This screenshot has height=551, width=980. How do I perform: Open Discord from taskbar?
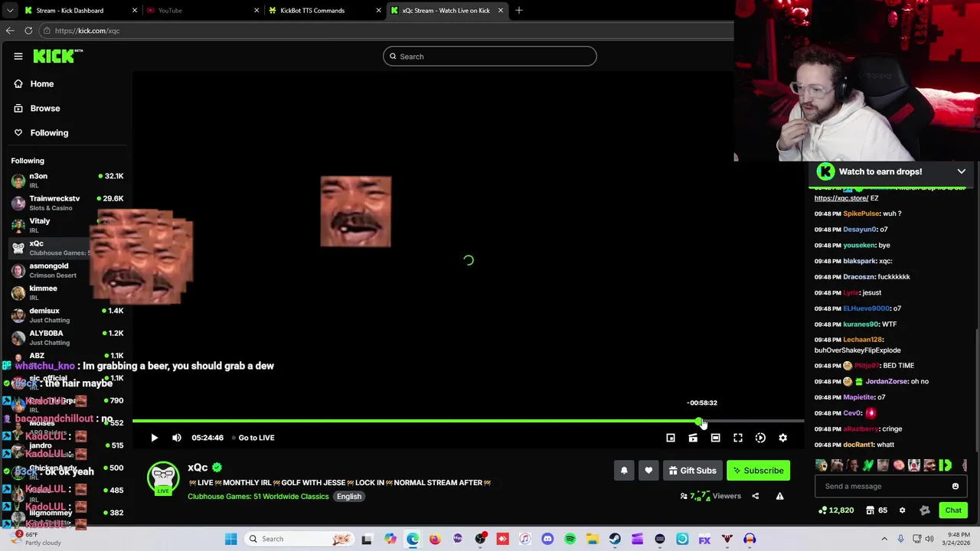coord(547,539)
